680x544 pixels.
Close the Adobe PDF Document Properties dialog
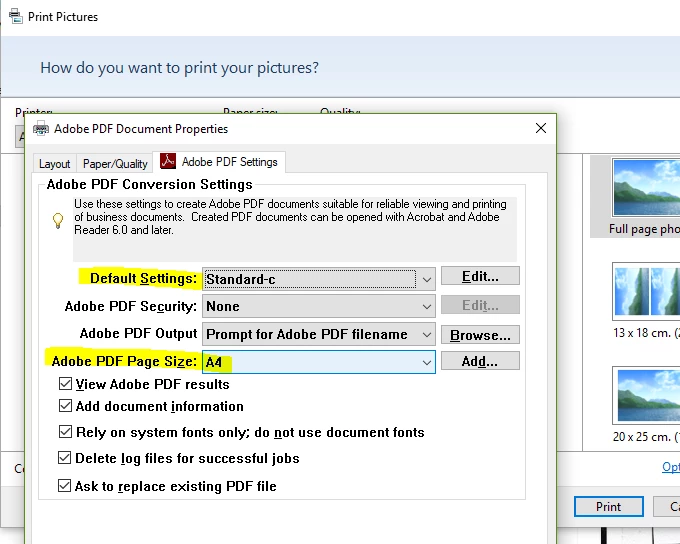tap(540, 128)
